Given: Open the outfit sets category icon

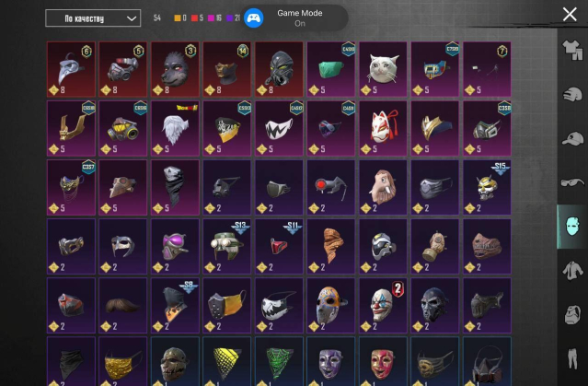Looking at the screenshot, I should 572,50.
